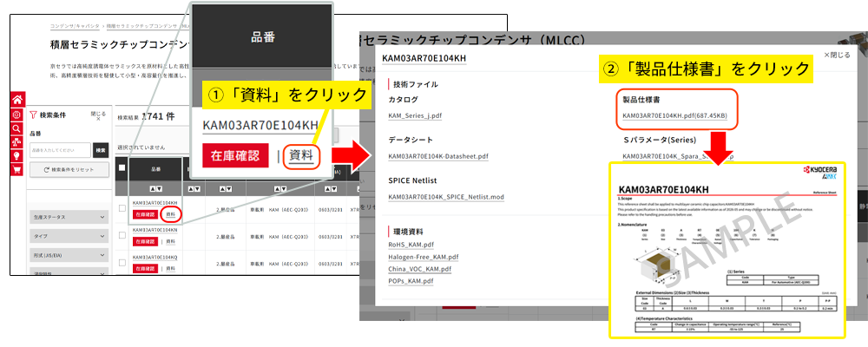
Task: Open part number link KAM03AR70E104KN
Action: 155,230
